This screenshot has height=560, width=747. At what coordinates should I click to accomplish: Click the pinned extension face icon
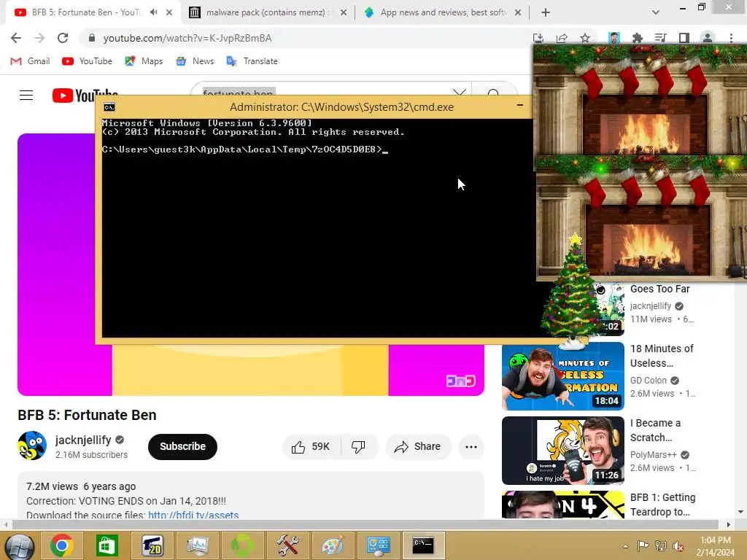tap(614, 38)
